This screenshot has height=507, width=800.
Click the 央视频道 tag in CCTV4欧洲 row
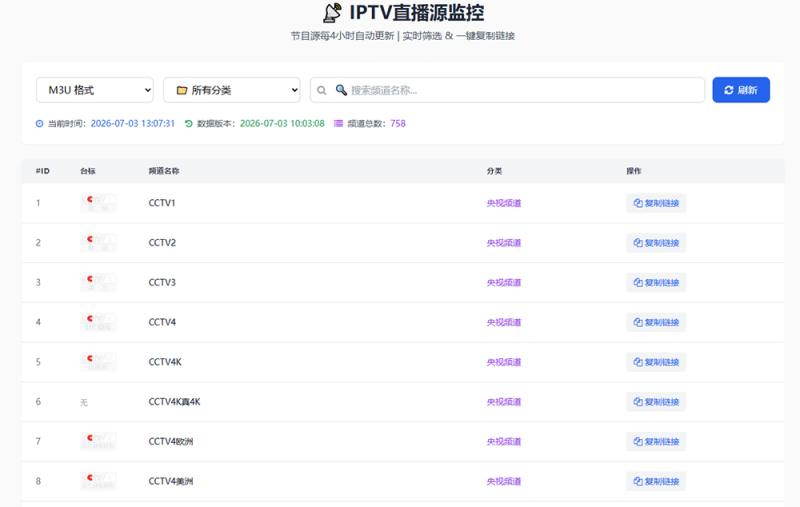coord(504,442)
